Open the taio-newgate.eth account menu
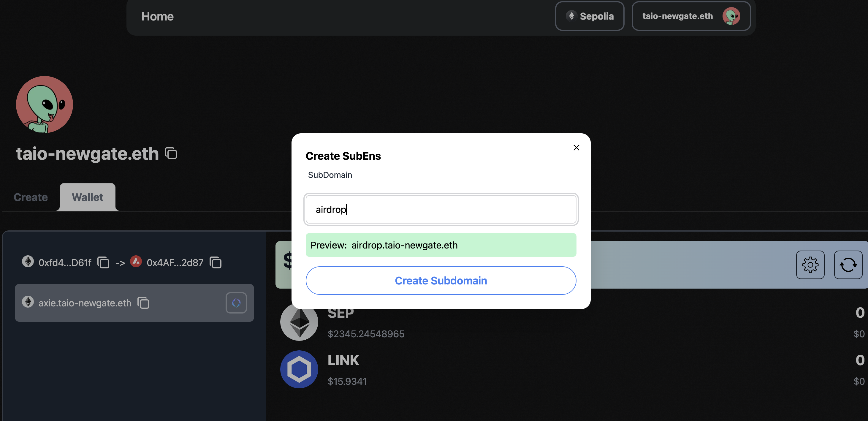This screenshot has width=868, height=421. (691, 16)
